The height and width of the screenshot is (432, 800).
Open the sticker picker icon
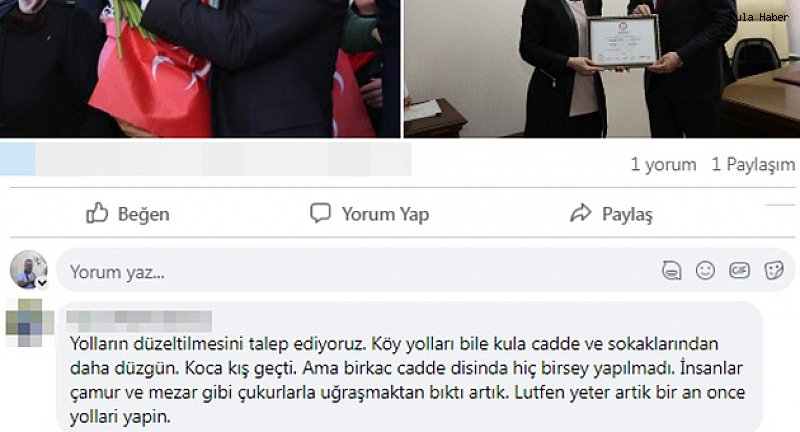click(x=773, y=270)
